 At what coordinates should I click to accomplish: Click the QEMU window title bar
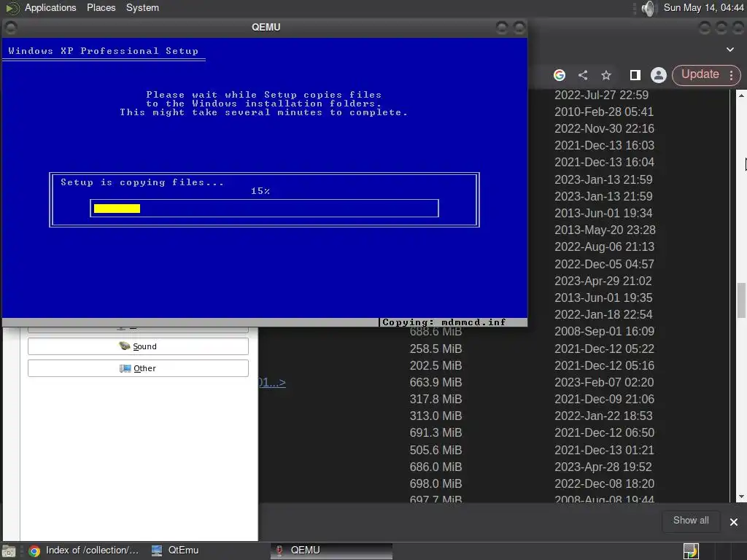[266, 27]
